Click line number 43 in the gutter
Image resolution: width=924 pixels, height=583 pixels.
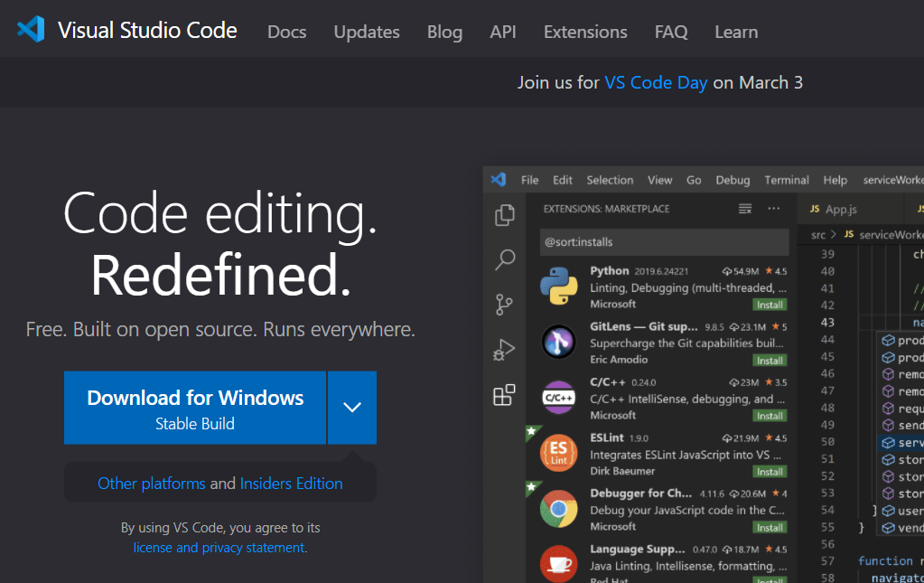click(827, 323)
